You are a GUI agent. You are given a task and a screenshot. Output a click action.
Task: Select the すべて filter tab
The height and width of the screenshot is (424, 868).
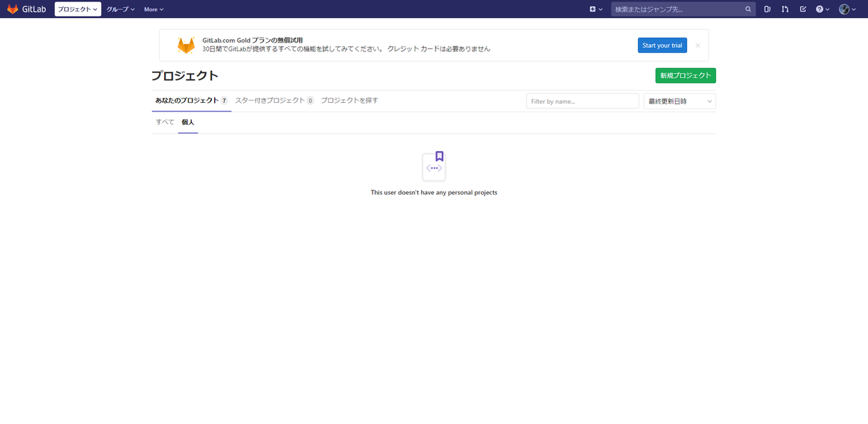163,122
